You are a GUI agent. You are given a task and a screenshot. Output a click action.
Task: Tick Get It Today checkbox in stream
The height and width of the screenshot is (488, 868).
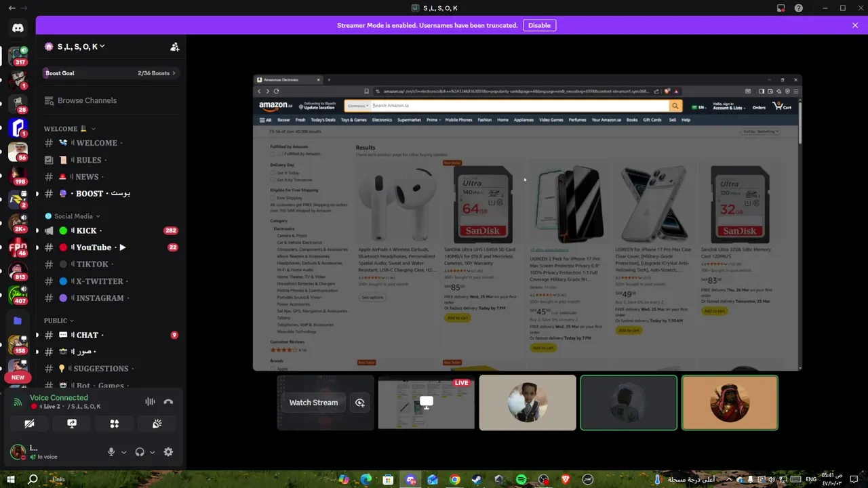point(273,173)
